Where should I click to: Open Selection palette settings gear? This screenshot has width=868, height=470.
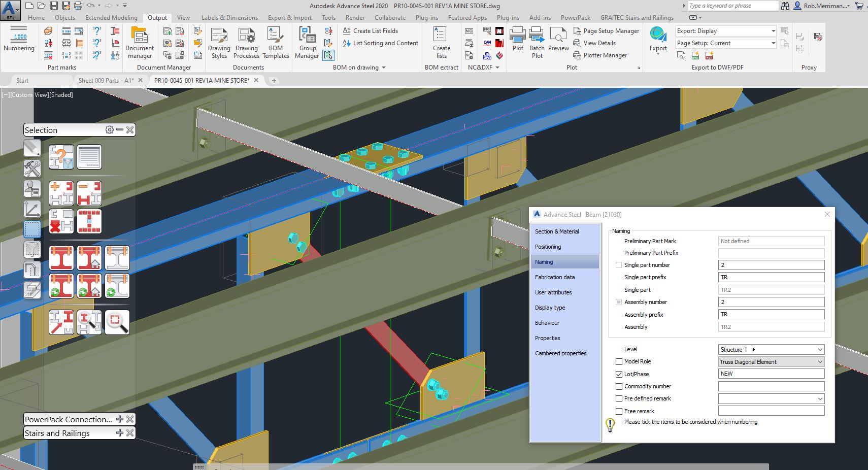pyautogui.click(x=110, y=130)
